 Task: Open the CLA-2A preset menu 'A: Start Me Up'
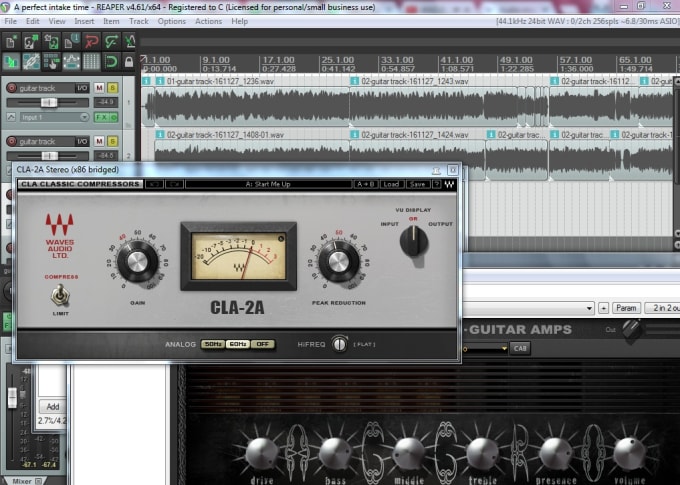(x=268, y=184)
